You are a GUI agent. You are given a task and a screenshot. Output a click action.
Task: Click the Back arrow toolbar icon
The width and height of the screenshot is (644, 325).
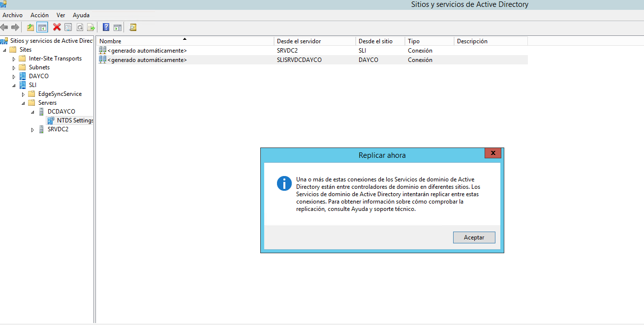[x=4, y=28]
